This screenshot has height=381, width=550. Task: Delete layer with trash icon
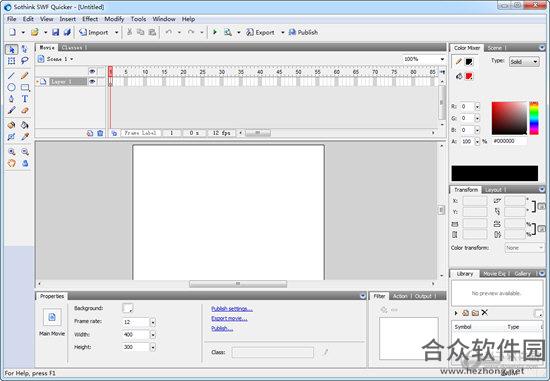point(100,133)
